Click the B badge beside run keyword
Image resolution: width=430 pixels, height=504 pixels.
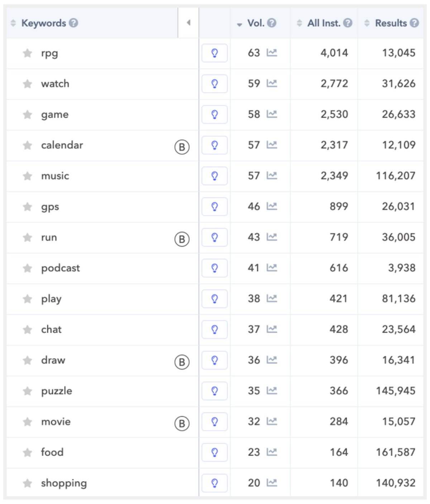tap(182, 239)
